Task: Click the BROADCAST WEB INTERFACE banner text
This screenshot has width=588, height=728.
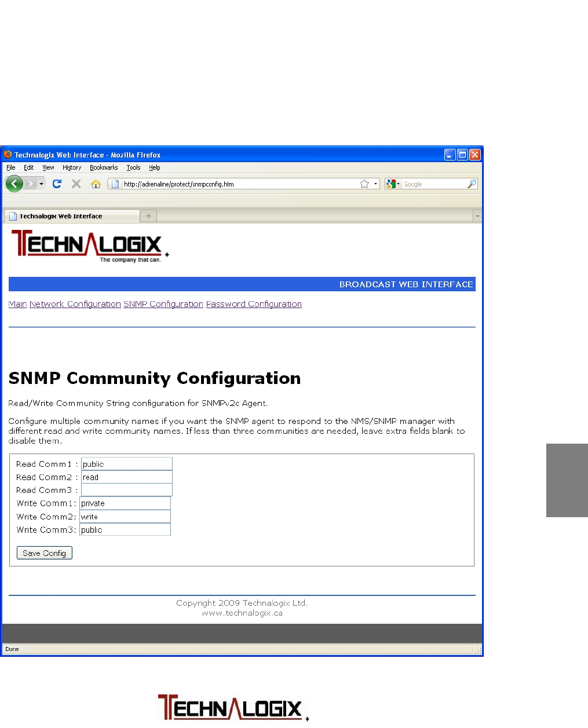Action: (406, 284)
